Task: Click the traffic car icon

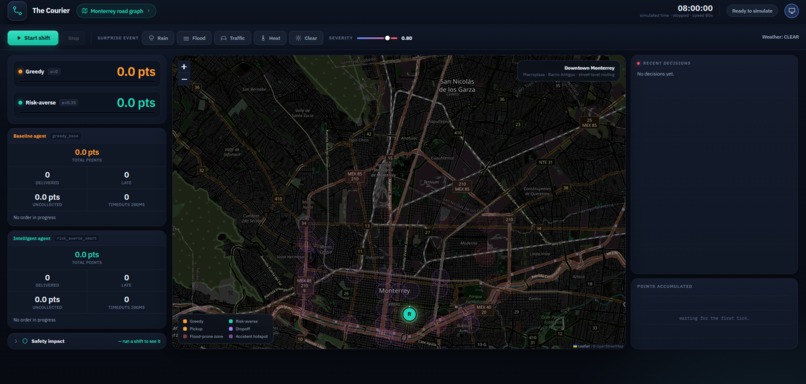Action: (x=224, y=38)
